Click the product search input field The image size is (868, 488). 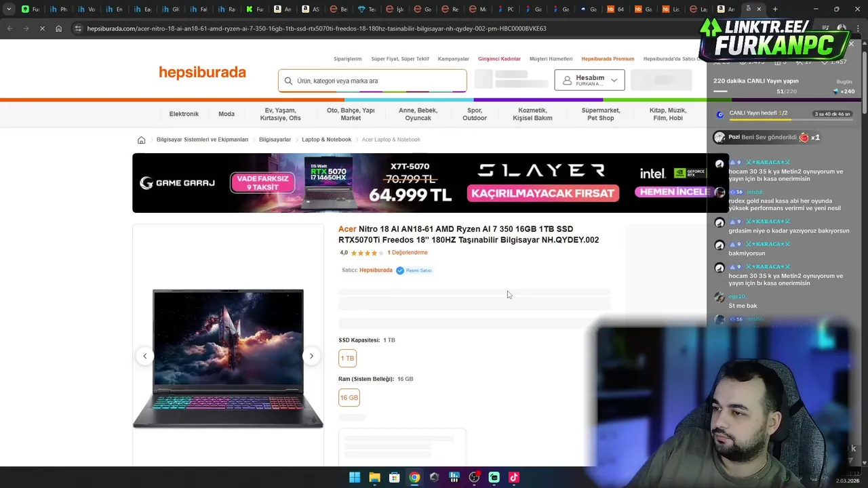[372, 81]
